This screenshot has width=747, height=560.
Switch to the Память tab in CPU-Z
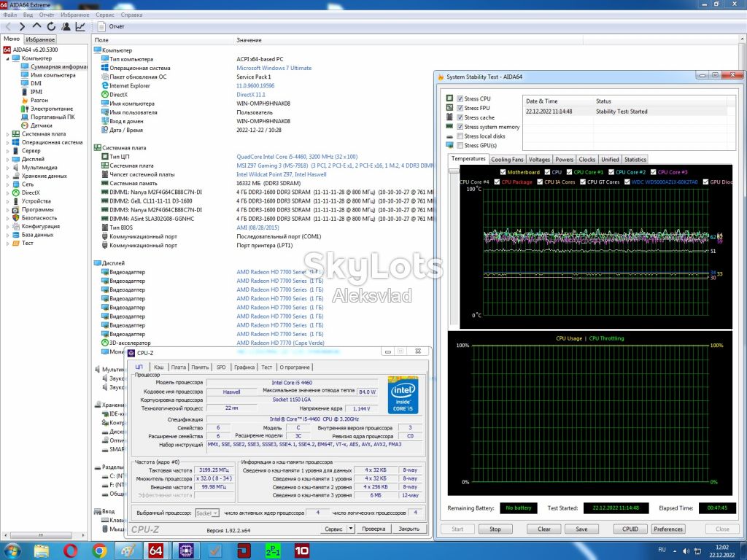(200, 367)
